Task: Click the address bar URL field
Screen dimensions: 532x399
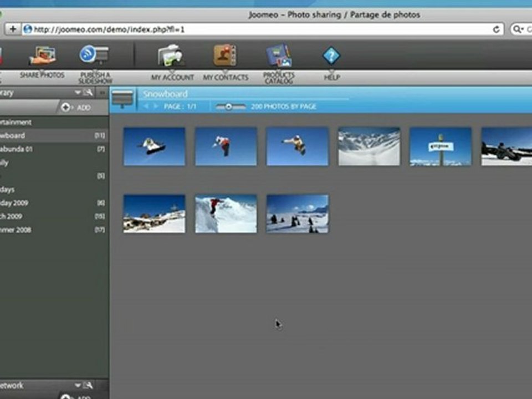Action: (263, 29)
